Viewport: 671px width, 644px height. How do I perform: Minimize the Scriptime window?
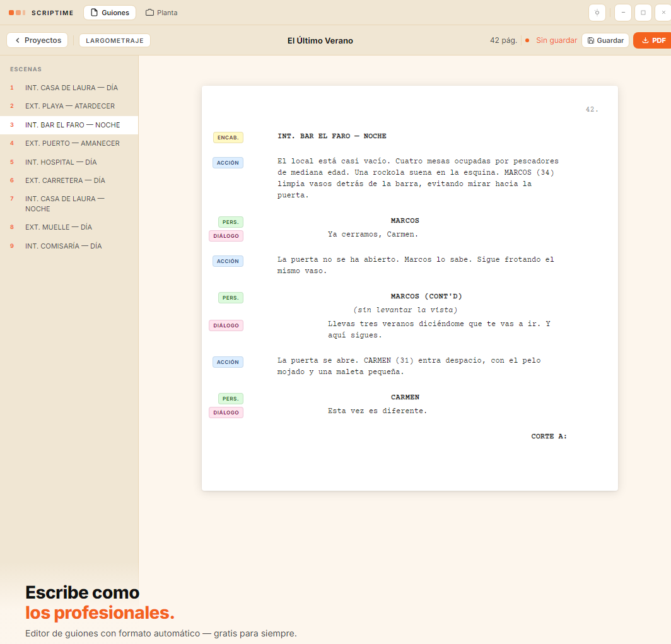pyautogui.click(x=623, y=13)
